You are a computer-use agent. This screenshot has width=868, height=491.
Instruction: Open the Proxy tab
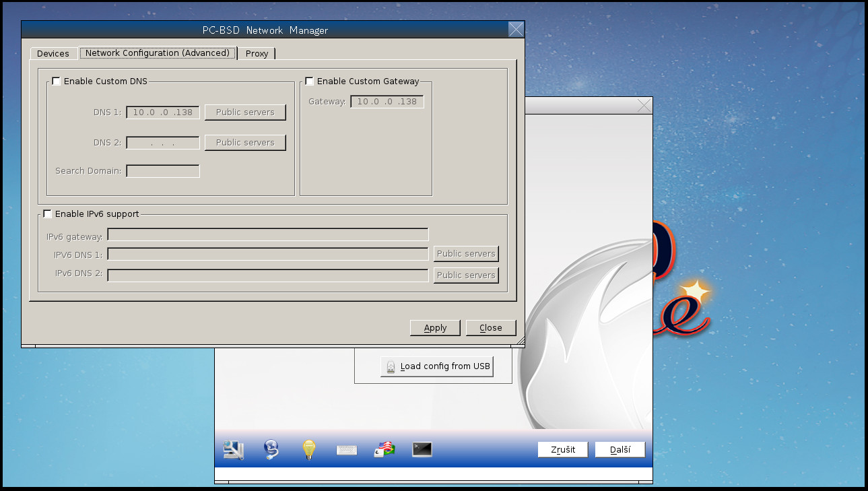click(257, 53)
